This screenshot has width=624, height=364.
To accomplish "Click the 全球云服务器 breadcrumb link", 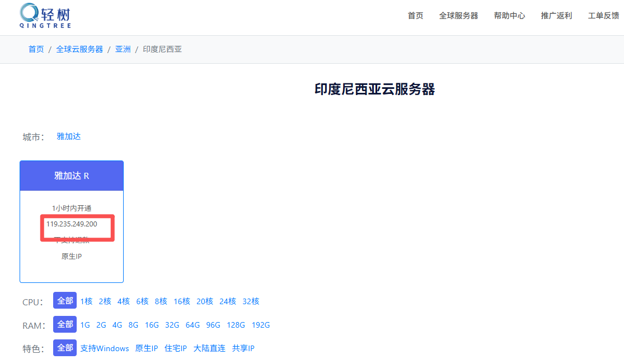I will click(x=79, y=49).
